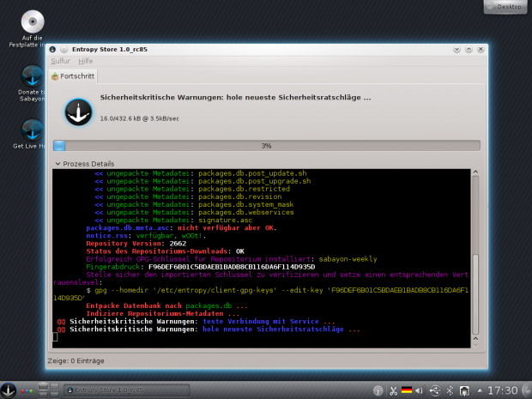Viewport: 532px width, 399px height.
Task: Open the Hilfe menu
Action: coord(85,61)
